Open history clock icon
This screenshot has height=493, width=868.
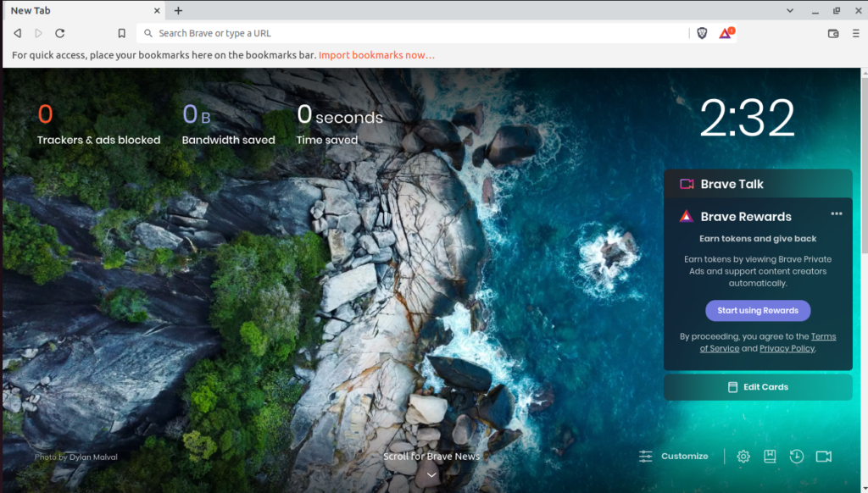[797, 457]
